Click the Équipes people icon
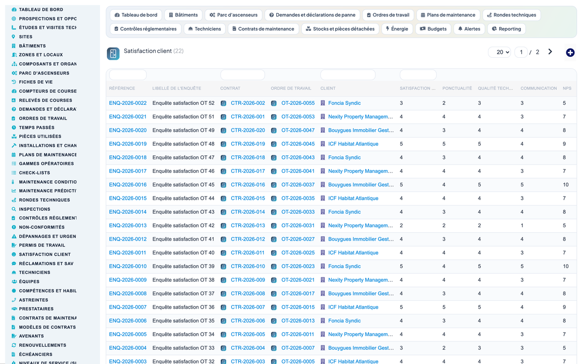 pyautogui.click(x=14, y=282)
